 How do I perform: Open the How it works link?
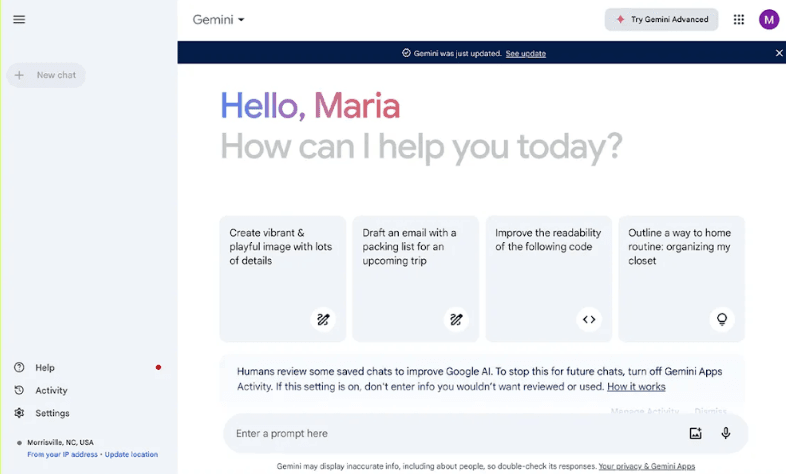tap(636, 386)
